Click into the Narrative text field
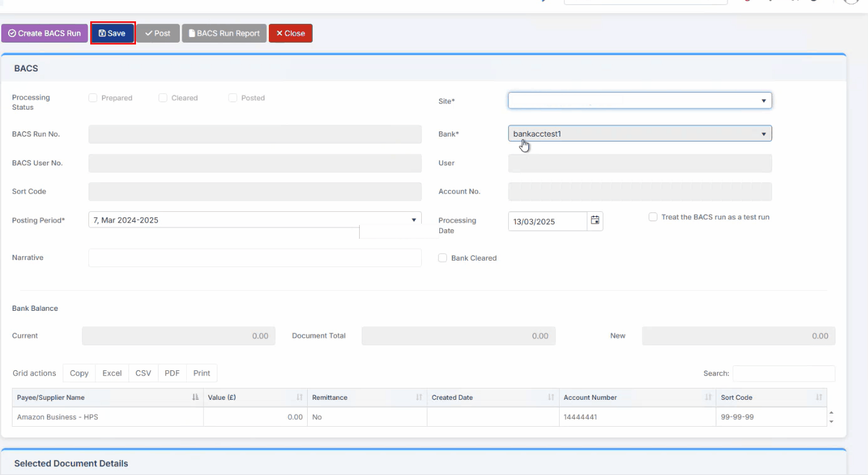 254,258
